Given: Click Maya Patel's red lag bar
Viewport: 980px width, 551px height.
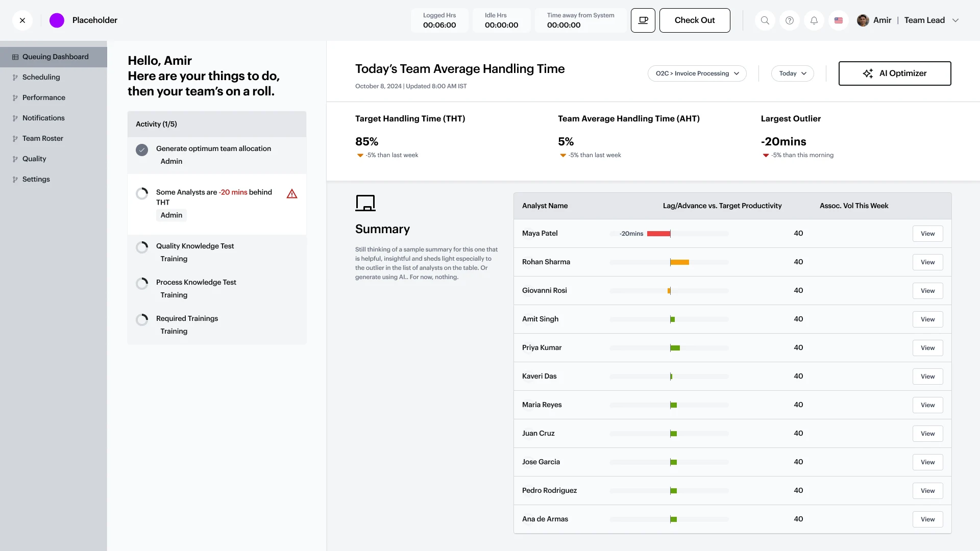Looking at the screenshot, I should pos(658,234).
